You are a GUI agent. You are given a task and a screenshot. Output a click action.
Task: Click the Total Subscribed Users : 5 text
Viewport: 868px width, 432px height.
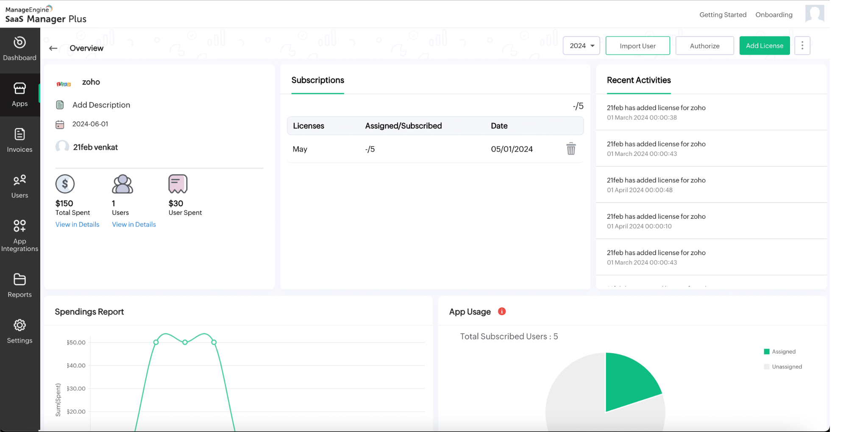point(509,337)
